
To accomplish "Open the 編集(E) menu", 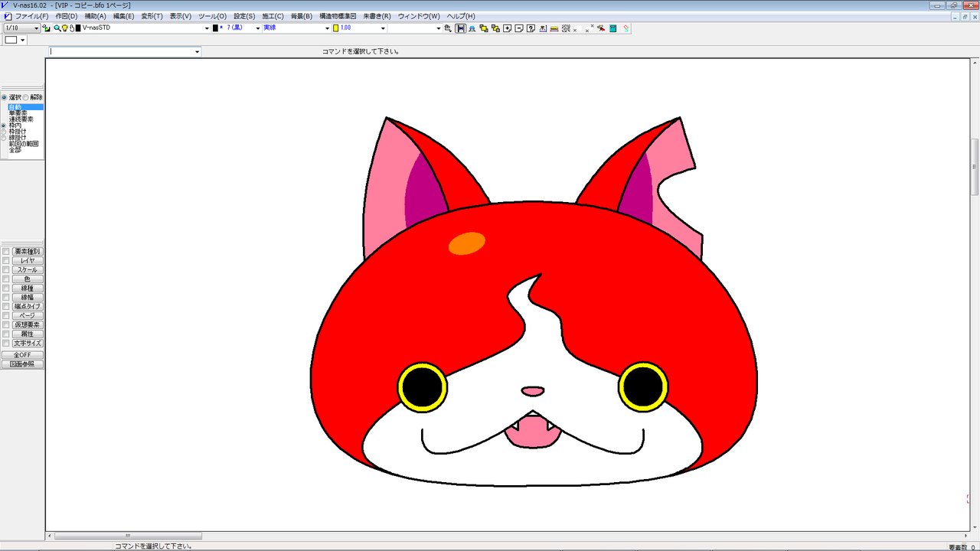I will pos(123,16).
